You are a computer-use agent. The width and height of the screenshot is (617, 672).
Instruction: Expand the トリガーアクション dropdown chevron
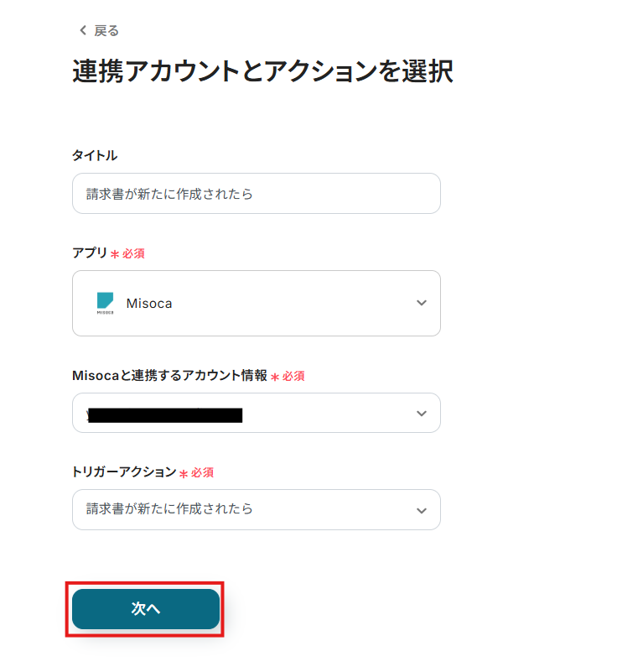pyautogui.click(x=422, y=510)
